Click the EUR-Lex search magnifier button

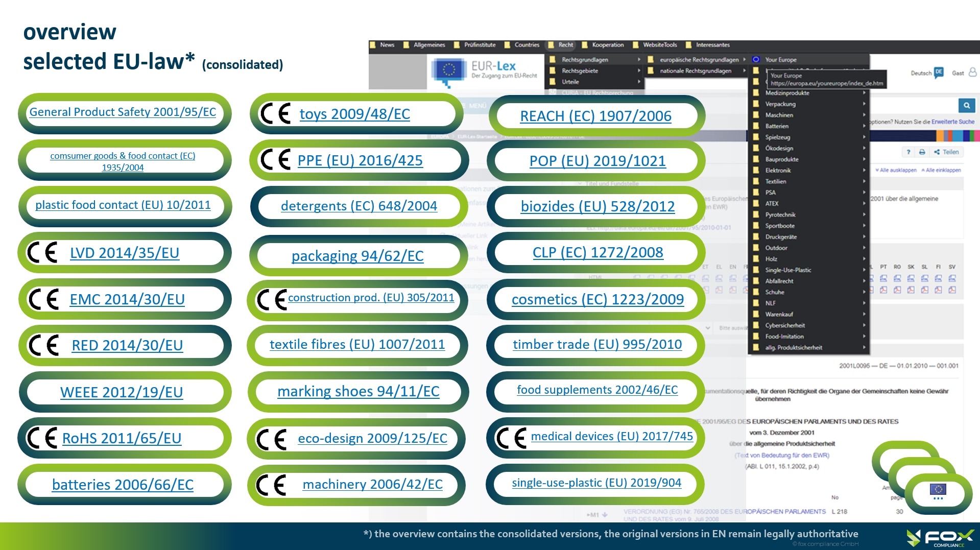coord(966,106)
